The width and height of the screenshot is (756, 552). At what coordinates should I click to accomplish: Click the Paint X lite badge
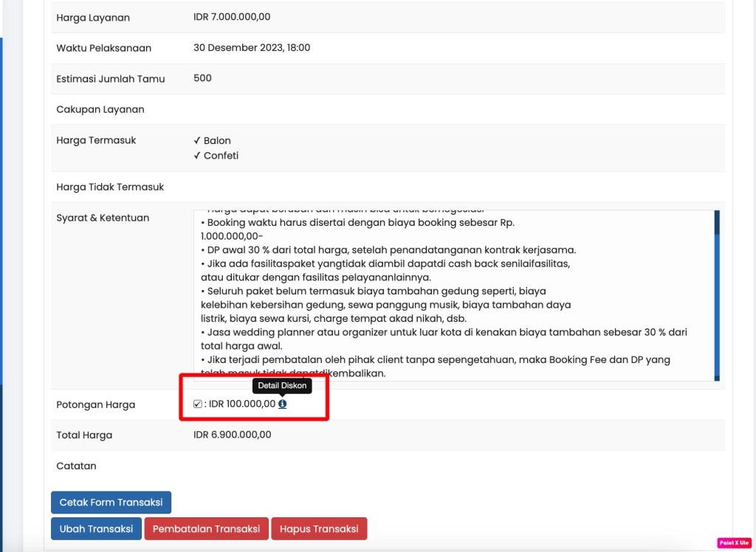click(733, 542)
